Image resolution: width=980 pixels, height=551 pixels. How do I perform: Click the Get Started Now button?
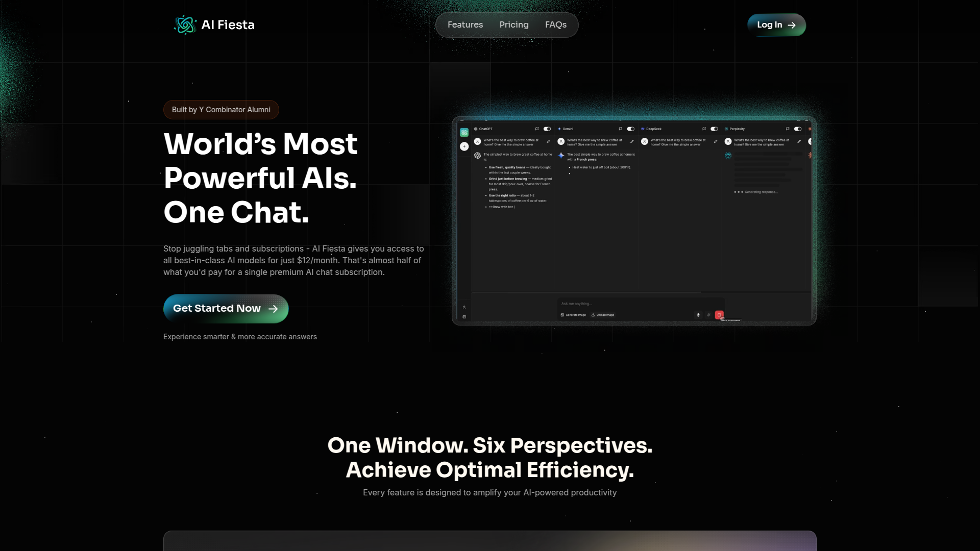pyautogui.click(x=226, y=308)
